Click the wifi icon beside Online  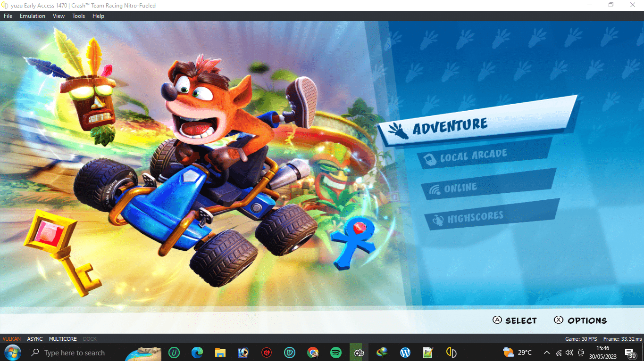pos(434,190)
